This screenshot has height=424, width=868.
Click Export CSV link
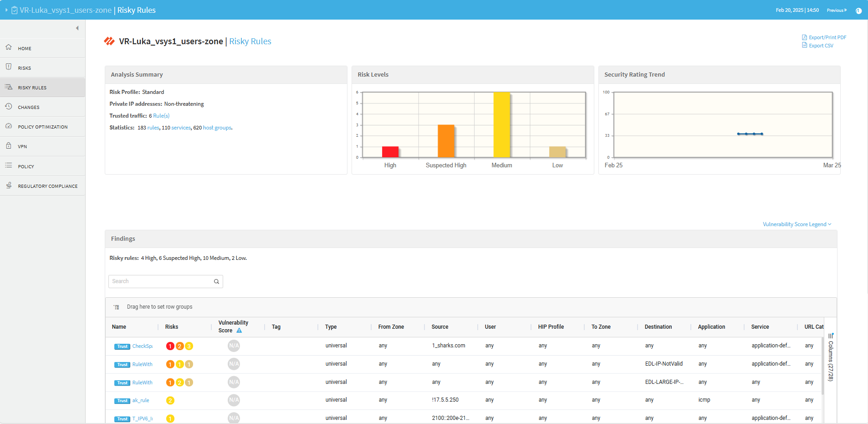(x=821, y=46)
